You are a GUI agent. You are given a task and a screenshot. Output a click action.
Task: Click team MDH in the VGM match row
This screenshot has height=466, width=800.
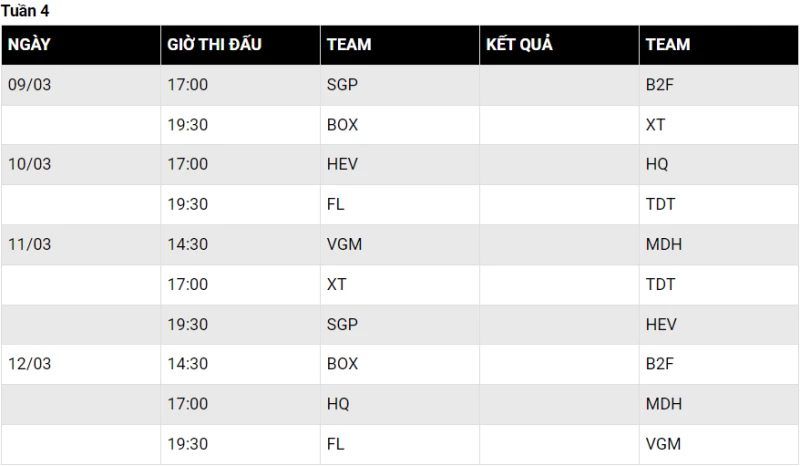click(663, 245)
